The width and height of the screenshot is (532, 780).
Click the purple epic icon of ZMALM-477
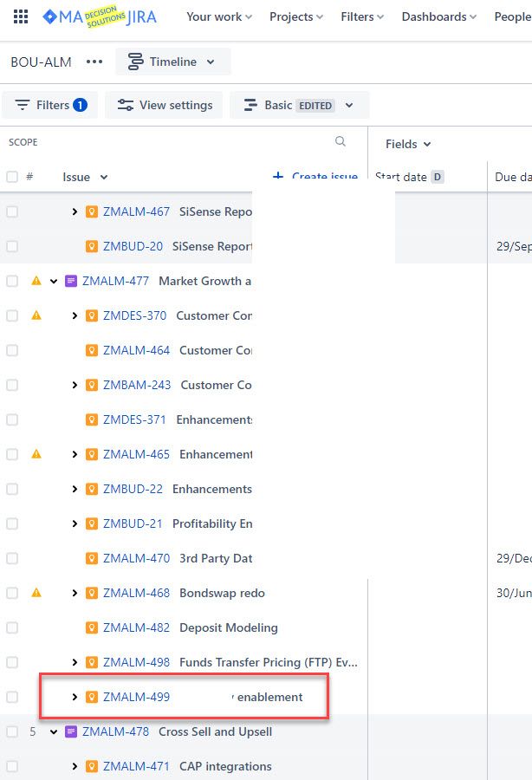pyautogui.click(x=71, y=281)
